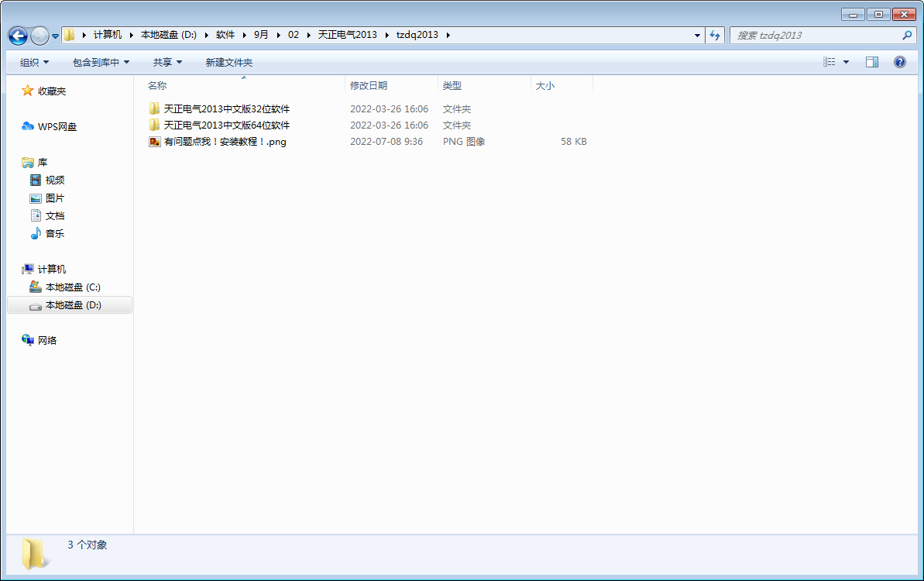The height and width of the screenshot is (581, 924).
Task: Click the folder icon in address bar
Action: click(x=70, y=36)
